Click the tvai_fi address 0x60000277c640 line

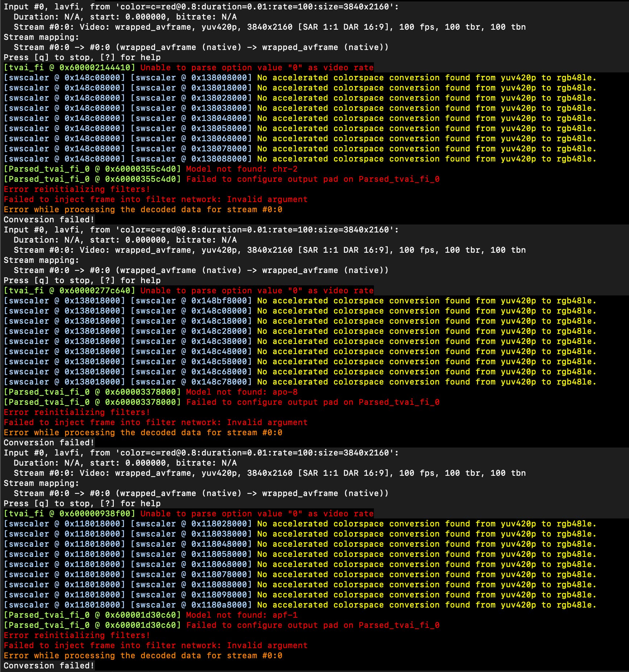coord(69,290)
